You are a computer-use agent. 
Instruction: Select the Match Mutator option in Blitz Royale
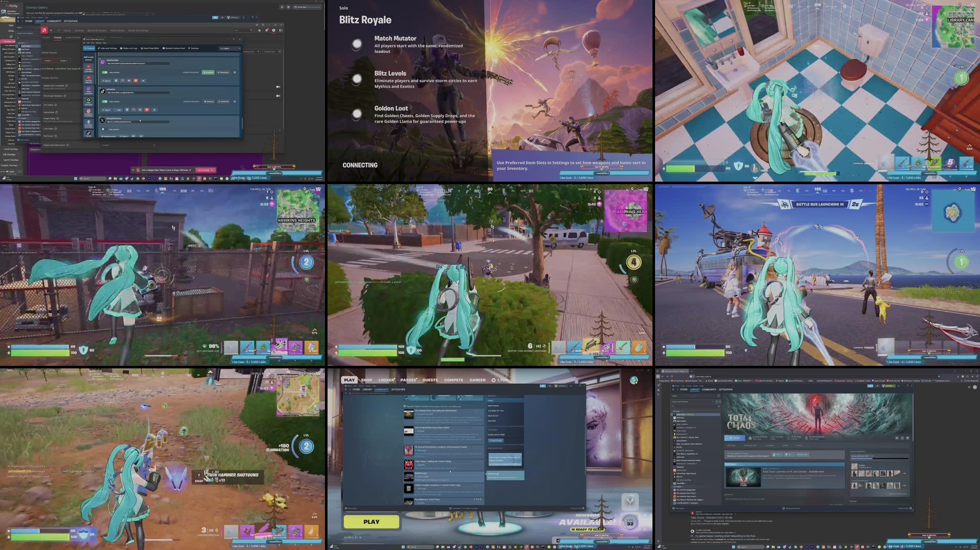click(357, 44)
